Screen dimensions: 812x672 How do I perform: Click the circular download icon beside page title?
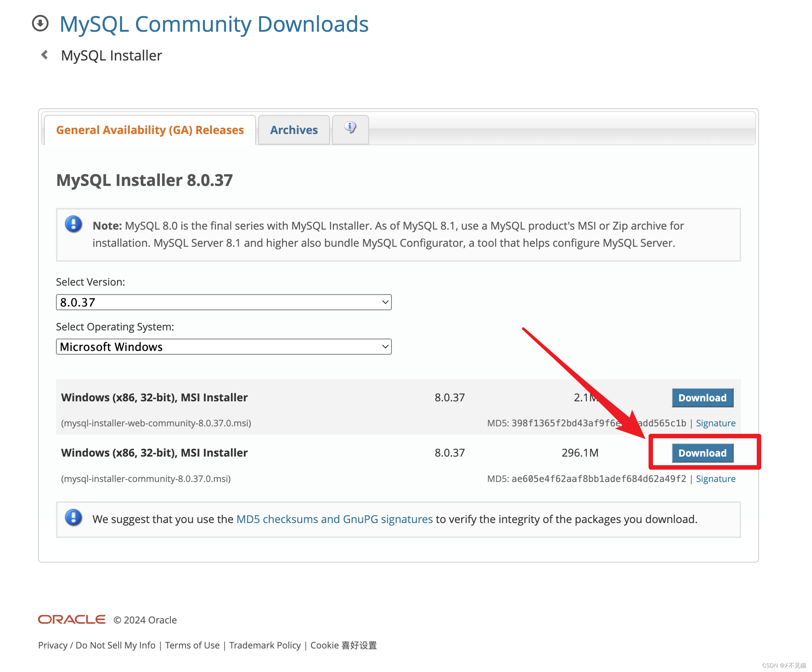(40, 23)
